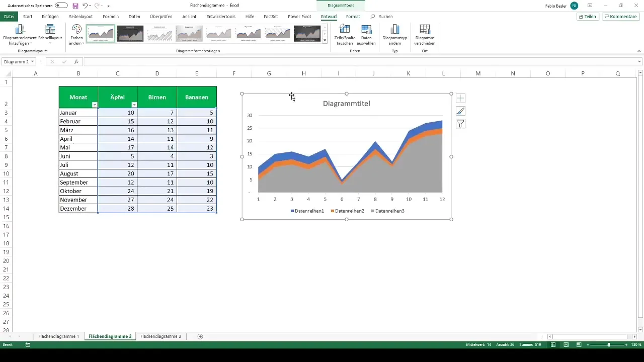Open the Monat column filter dropdown
Viewport: 644px width, 362px height.
coord(94,104)
